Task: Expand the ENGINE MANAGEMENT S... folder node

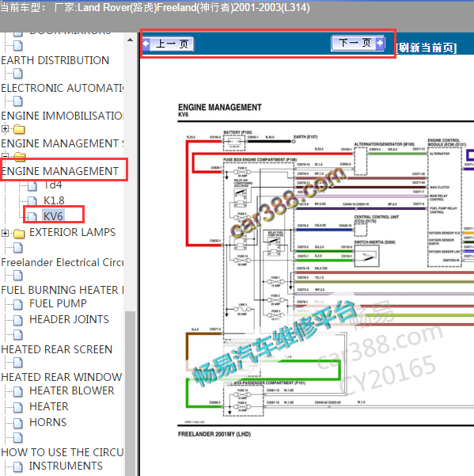Action: (5, 129)
